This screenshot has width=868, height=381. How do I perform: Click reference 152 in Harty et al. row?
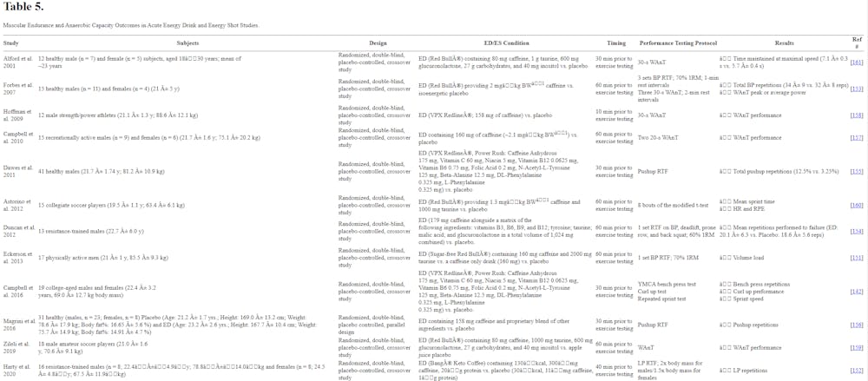click(856, 371)
